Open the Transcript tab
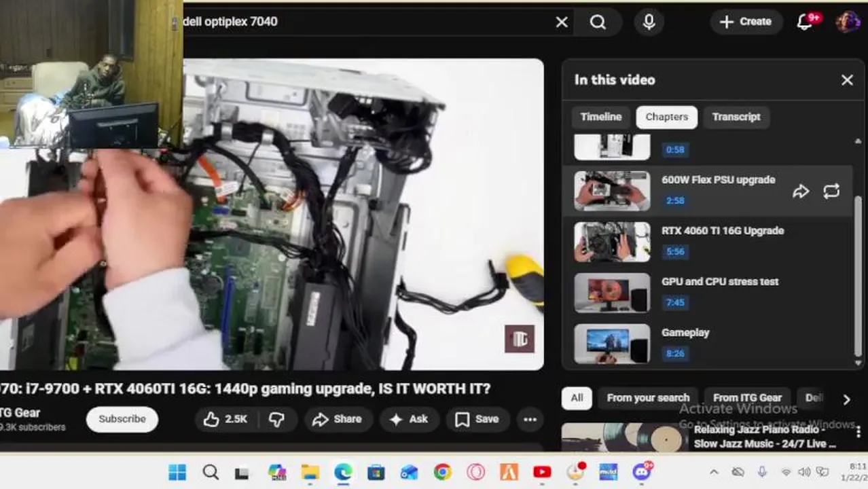 pyautogui.click(x=736, y=117)
